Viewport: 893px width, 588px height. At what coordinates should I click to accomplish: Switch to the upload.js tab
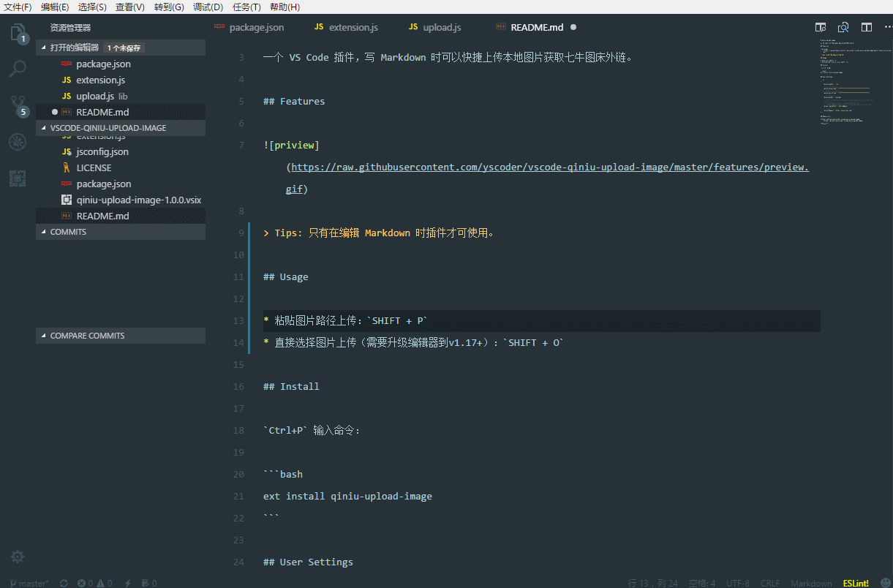(x=434, y=27)
